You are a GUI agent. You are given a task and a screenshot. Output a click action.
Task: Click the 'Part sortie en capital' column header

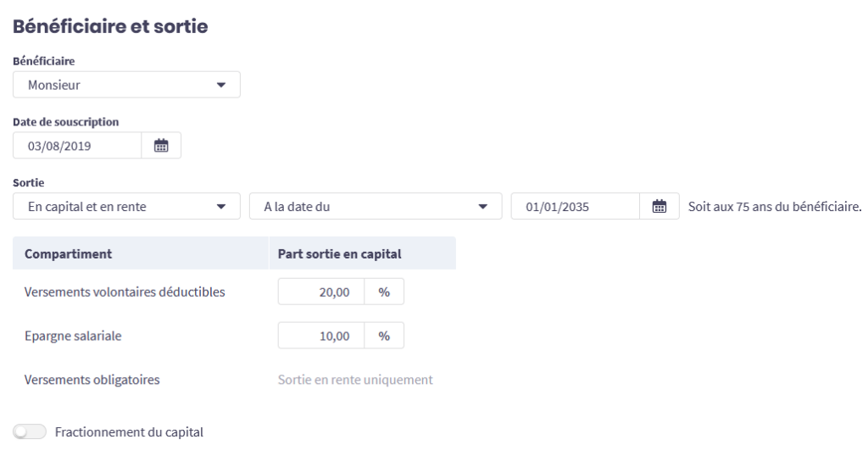click(340, 253)
